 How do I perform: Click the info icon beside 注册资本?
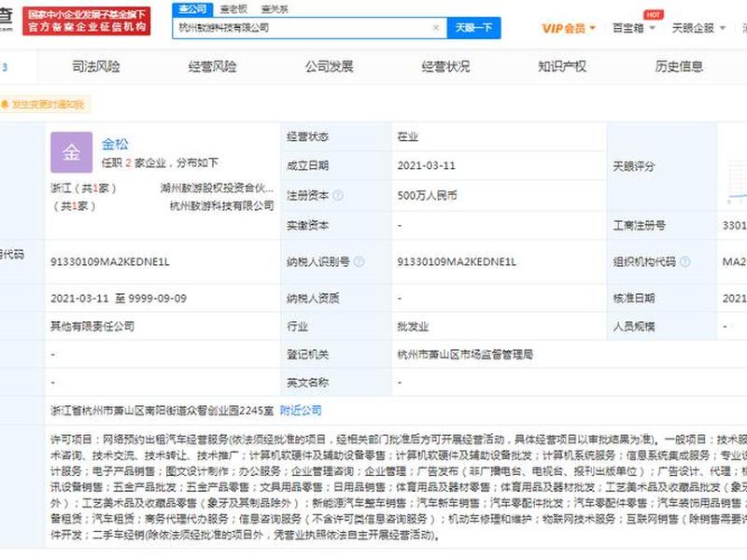338,195
